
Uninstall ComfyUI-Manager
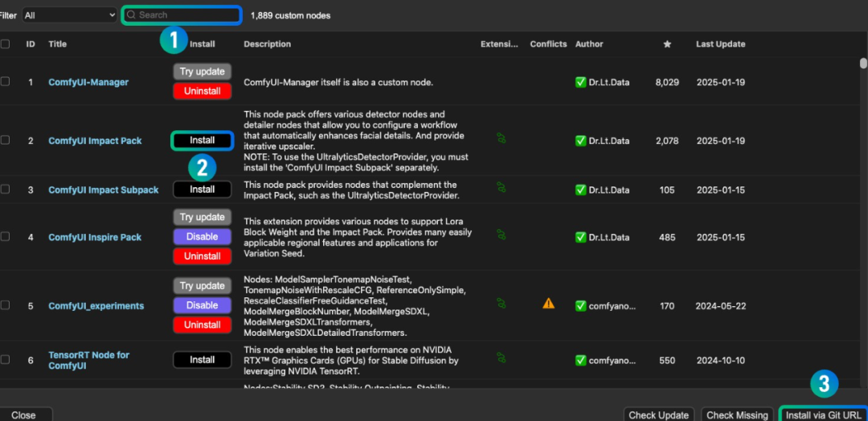[x=202, y=92]
